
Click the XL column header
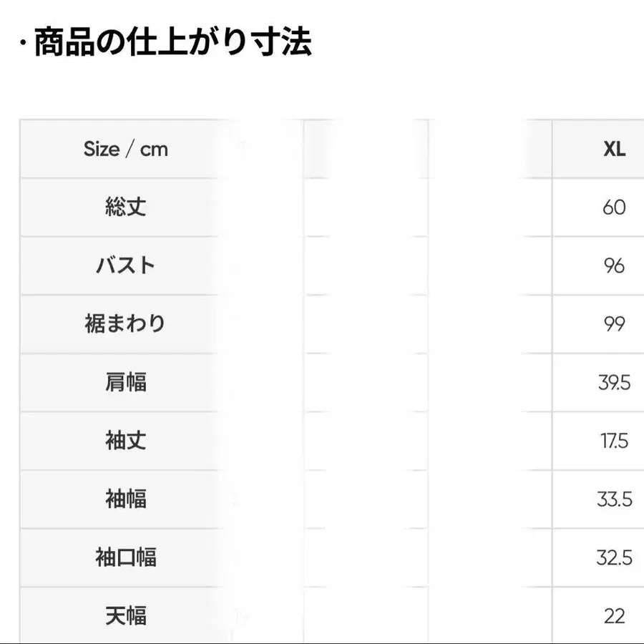pos(615,149)
